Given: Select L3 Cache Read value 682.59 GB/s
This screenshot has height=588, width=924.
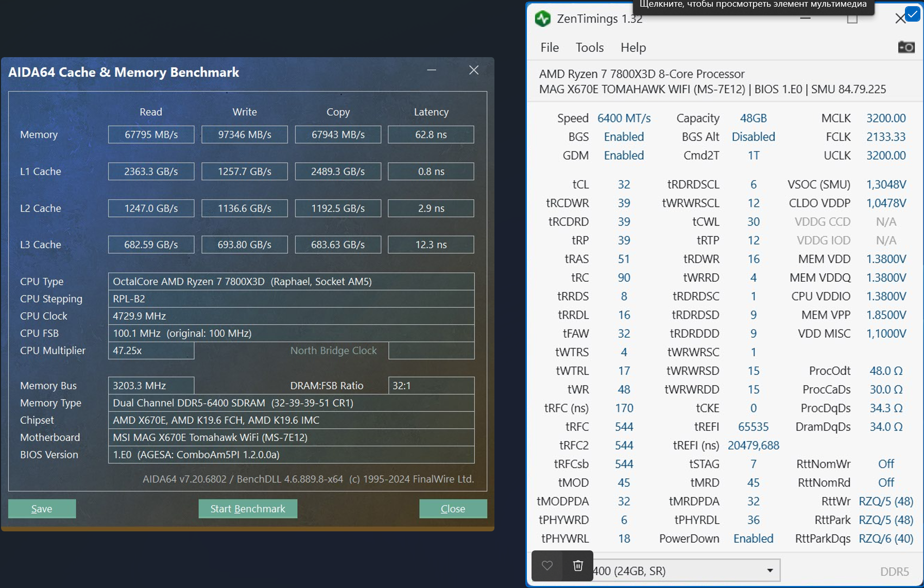Looking at the screenshot, I should (x=151, y=245).
